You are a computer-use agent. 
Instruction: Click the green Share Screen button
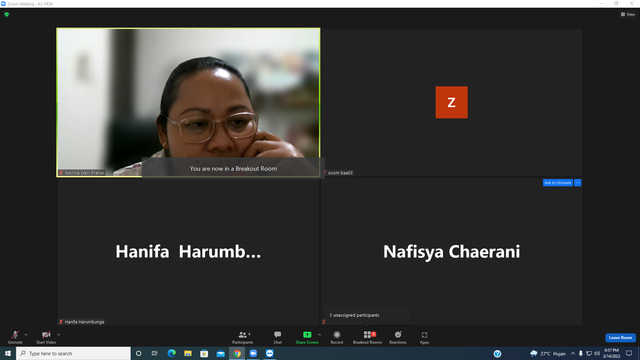[x=307, y=337]
